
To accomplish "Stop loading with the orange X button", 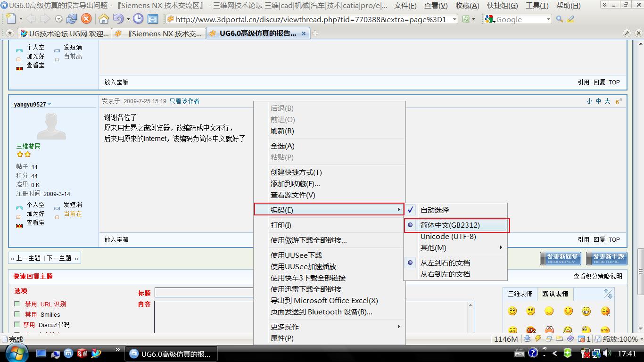I will pos(86,19).
